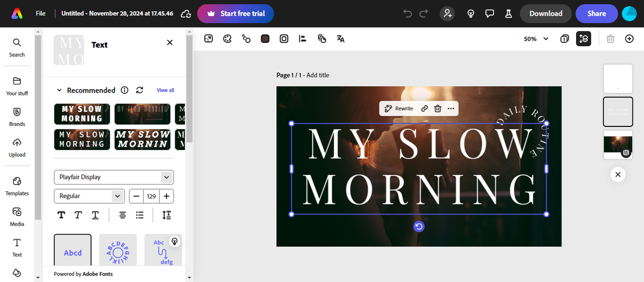
Task: Open the layer arrange icon
Action: coord(322,39)
